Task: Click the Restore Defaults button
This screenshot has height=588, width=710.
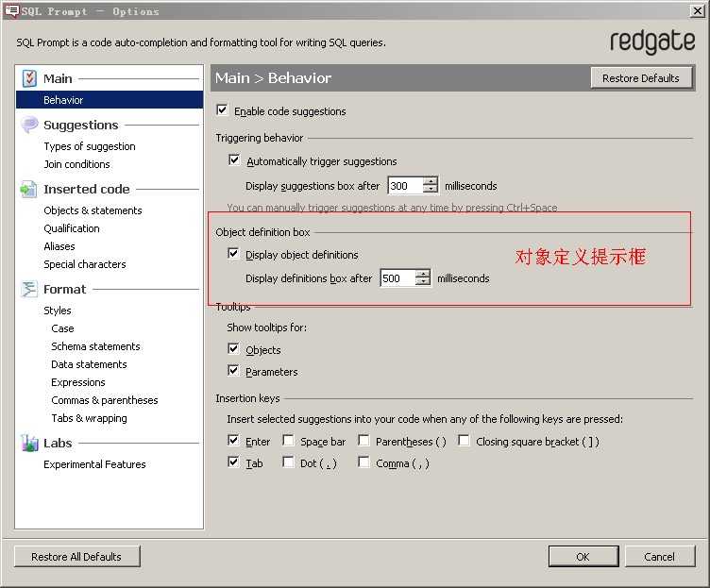Action: click(x=641, y=78)
